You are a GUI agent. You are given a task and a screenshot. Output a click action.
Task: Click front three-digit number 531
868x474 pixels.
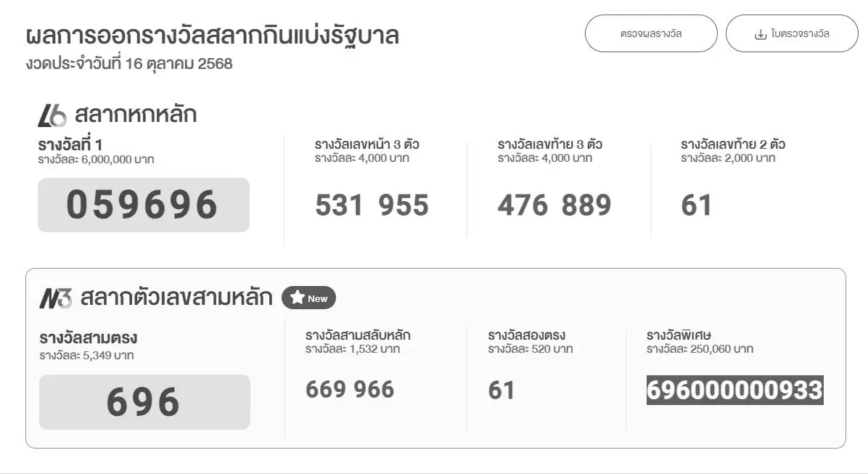coord(339,205)
